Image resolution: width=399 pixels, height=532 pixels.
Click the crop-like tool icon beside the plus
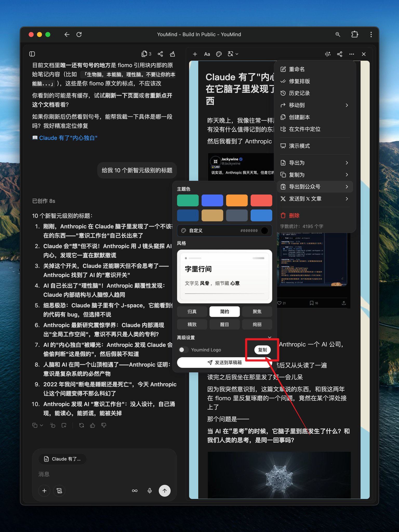(x=59, y=491)
